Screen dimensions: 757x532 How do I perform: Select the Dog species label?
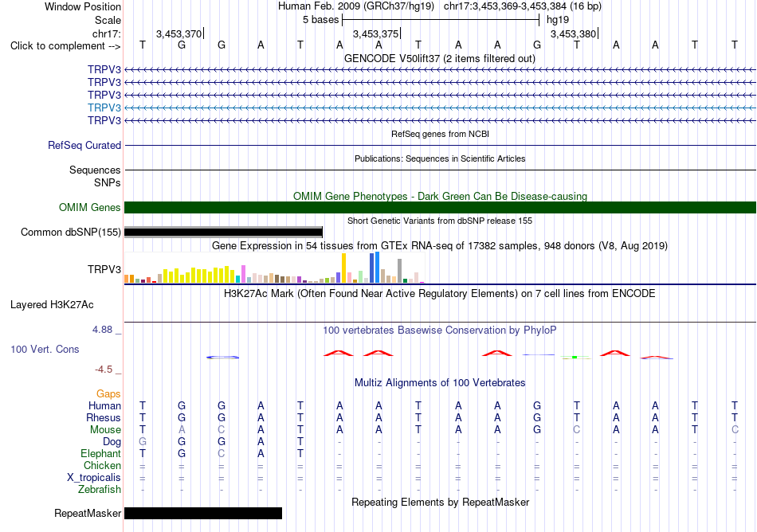112,442
